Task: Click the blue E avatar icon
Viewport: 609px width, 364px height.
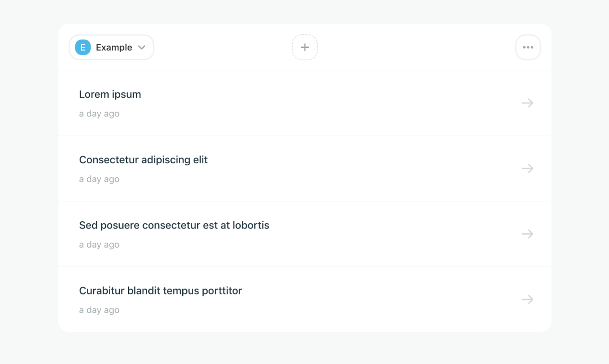Action: [83, 47]
